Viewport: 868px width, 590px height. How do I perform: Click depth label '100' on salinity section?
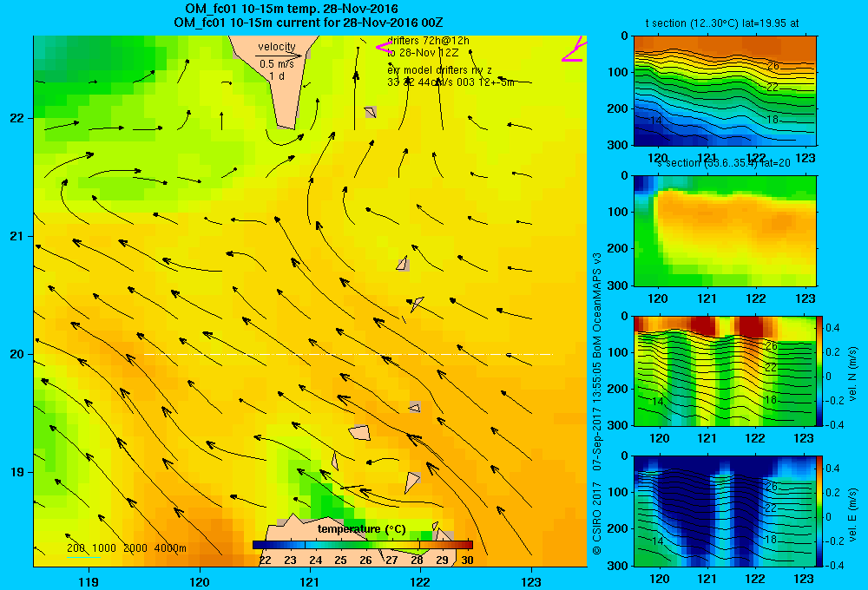[x=618, y=212]
